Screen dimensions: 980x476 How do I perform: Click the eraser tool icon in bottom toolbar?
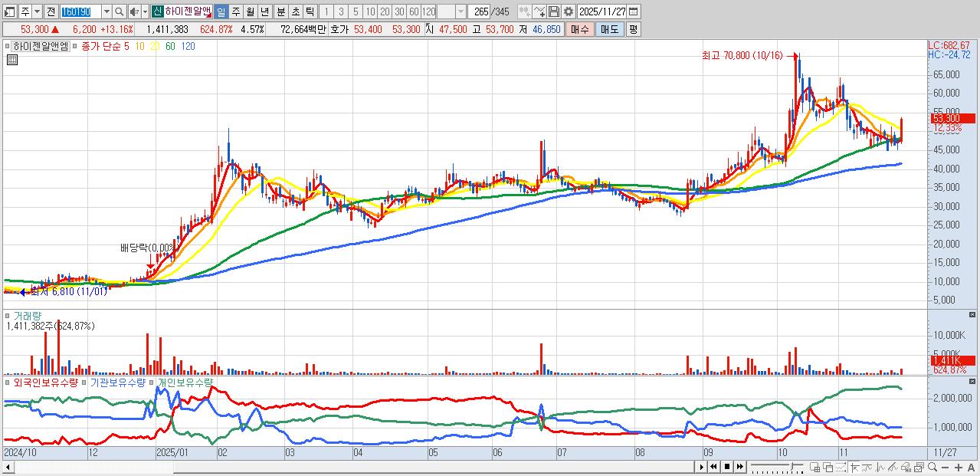906,467
